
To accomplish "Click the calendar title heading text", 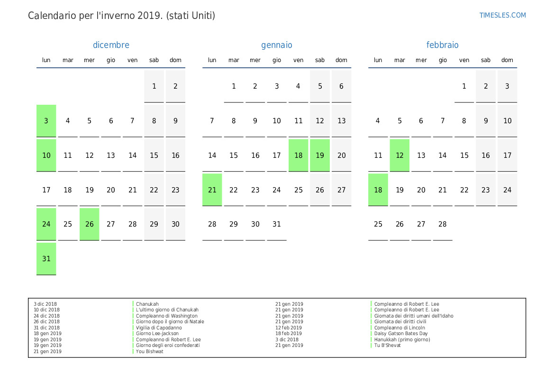I will point(122,16).
